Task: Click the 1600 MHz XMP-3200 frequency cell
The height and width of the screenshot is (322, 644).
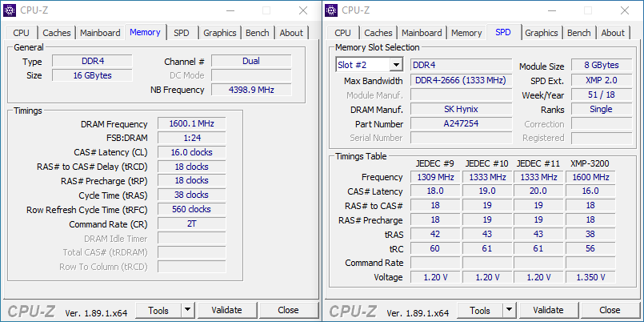Action: pos(590,177)
